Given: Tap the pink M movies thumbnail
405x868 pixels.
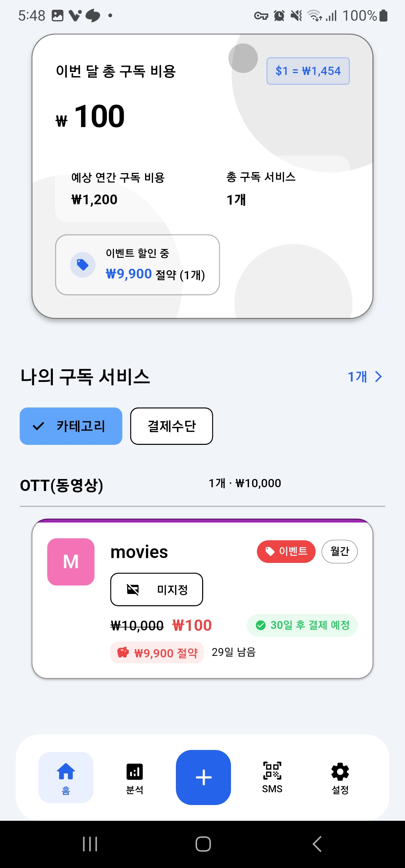Looking at the screenshot, I should click(71, 561).
